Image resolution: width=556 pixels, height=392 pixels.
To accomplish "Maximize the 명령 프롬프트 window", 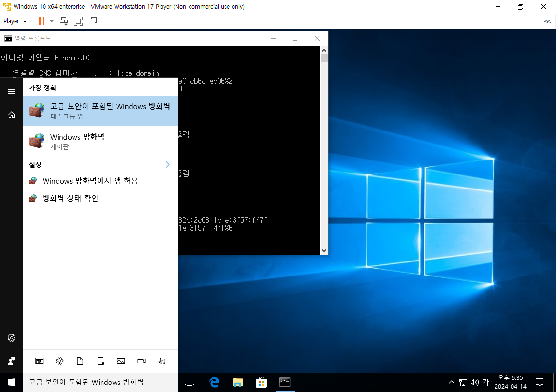I will pos(294,38).
